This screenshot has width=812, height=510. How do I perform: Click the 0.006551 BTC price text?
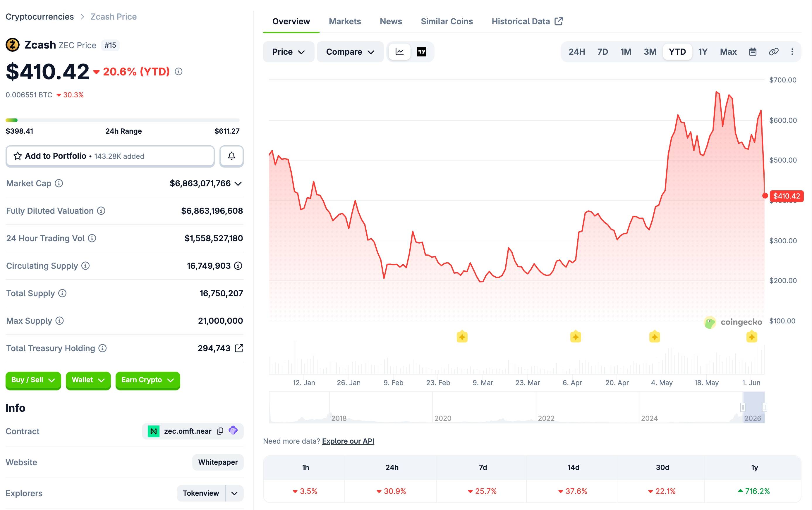[29, 95]
